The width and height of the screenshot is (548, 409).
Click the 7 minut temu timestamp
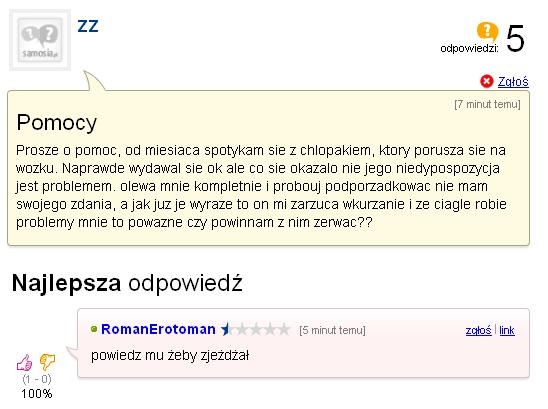[x=487, y=104]
